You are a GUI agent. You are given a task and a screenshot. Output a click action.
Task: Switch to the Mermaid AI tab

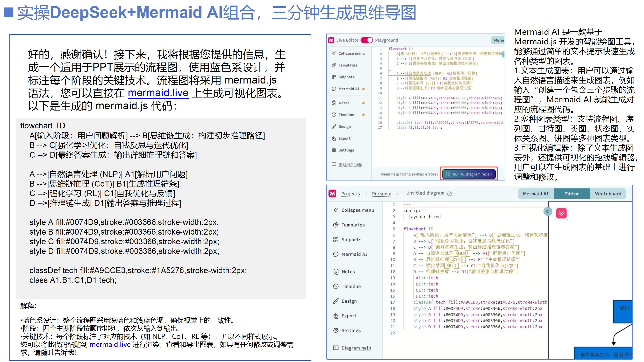(x=536, y=194)
